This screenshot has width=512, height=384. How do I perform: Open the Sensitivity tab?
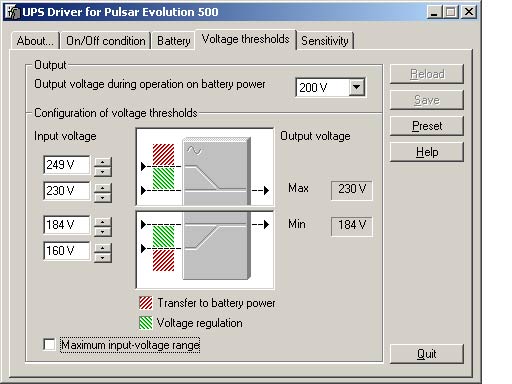(x=325, y=41)
